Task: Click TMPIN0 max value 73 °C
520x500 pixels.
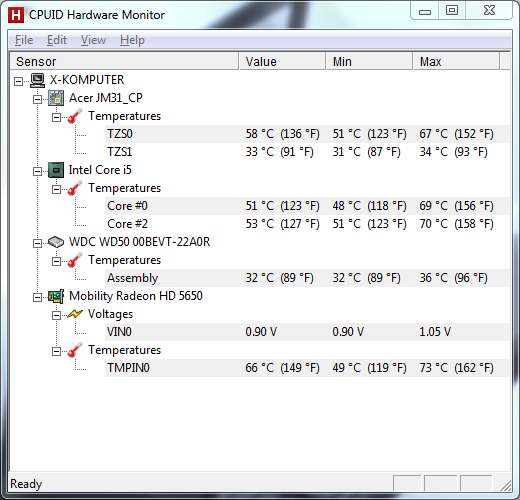Action: pyautogui.click(x=456, y=368)
